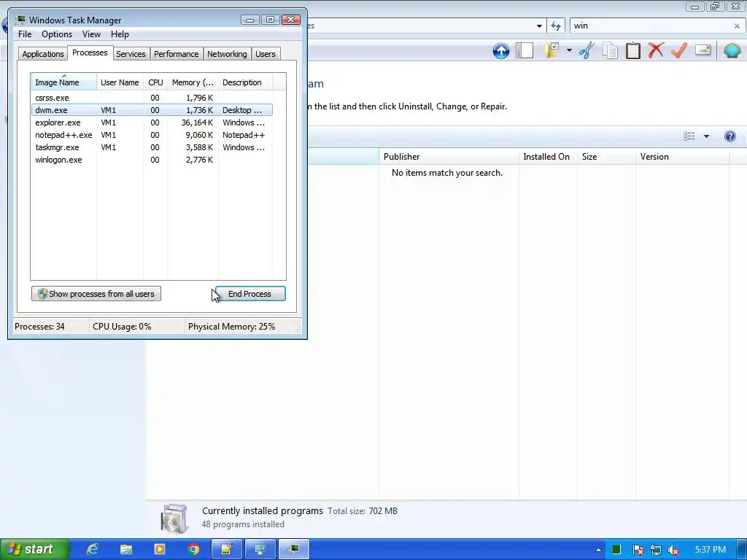Switch to the Services tab
The width and height of the screenshot is (747, 560).
point(131,54)
